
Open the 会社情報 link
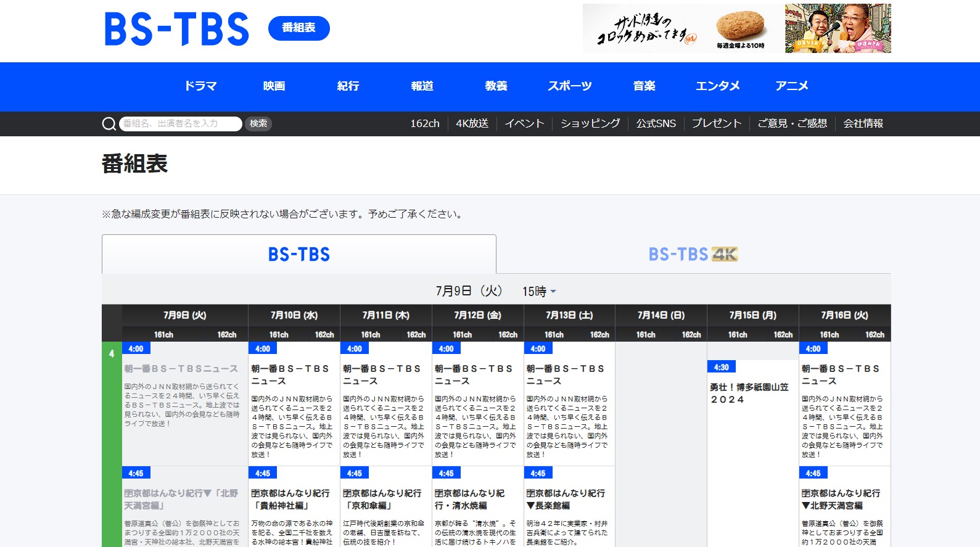coord(863,123)
